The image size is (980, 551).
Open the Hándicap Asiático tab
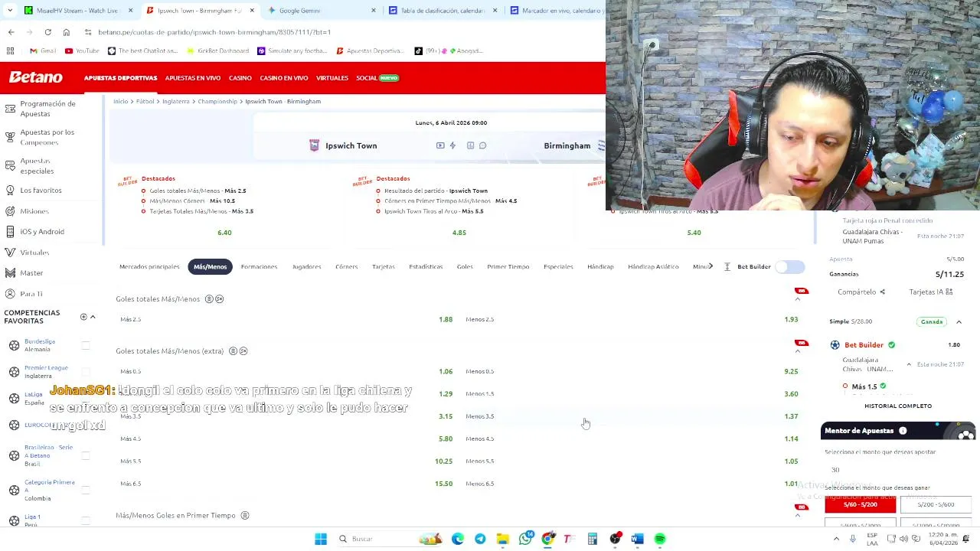coord(653,266)
